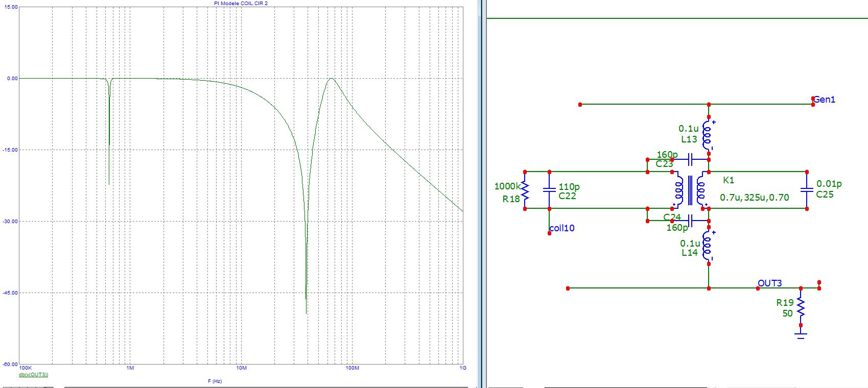This screenshot has height=388, width=868.
Task: Select the L14 inductor symbol in schematic
Action: point(708,246)
